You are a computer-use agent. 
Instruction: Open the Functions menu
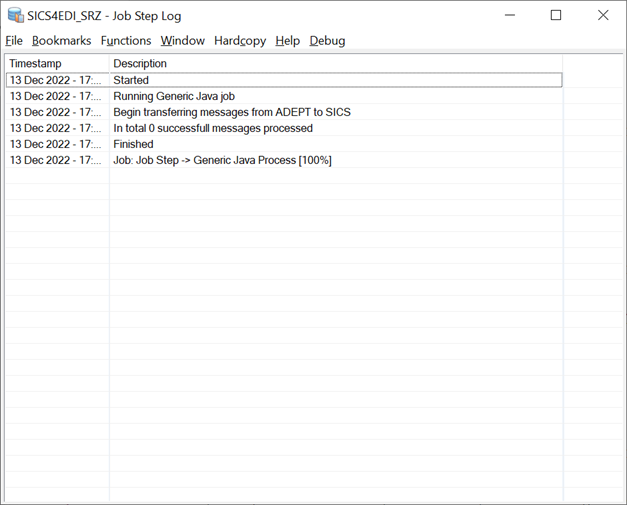tap(126, 41)
